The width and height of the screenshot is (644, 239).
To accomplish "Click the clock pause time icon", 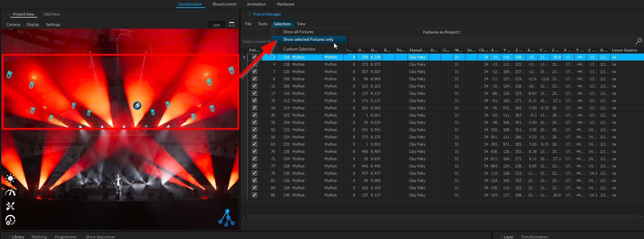I will click(x=10, y=220).
